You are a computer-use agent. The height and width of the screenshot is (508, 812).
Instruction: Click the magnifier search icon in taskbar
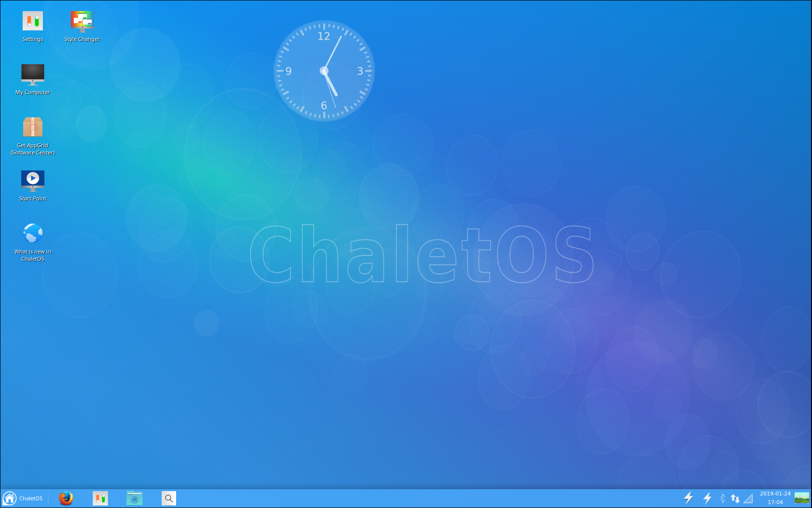pyautogui.click(x=169, y=498)
